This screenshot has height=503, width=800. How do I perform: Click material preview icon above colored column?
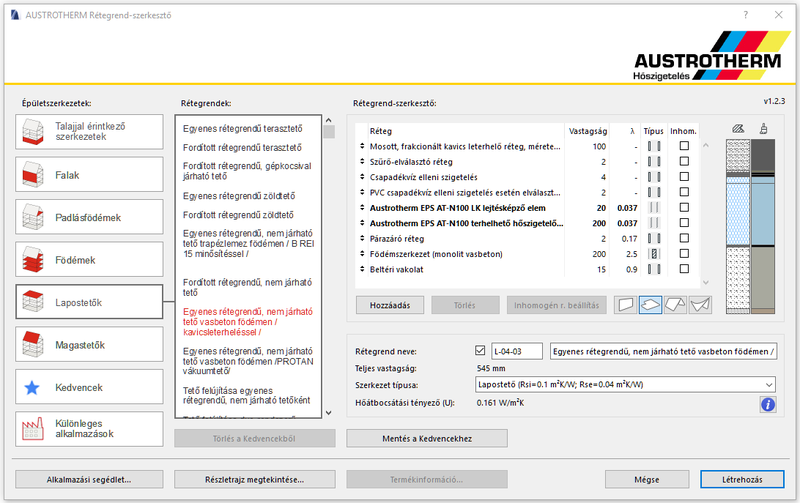[x=763, y=129]
